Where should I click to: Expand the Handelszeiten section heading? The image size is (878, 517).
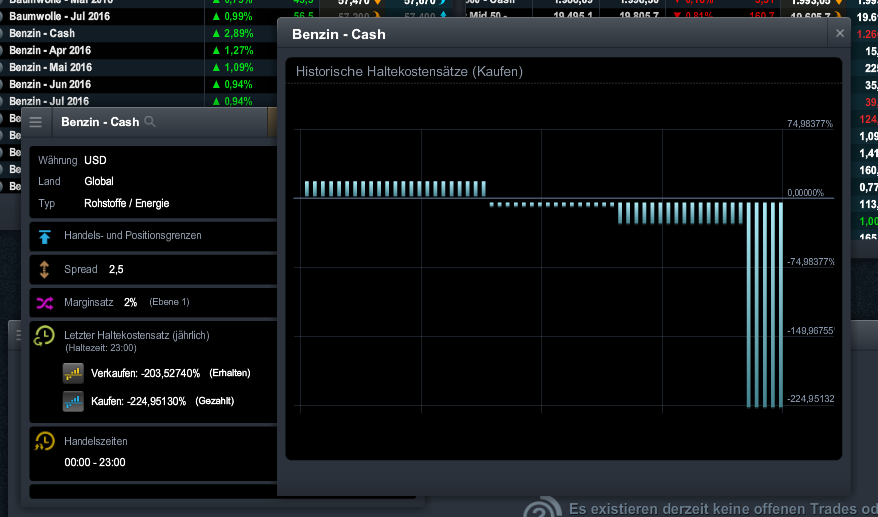tap(95, 441)
